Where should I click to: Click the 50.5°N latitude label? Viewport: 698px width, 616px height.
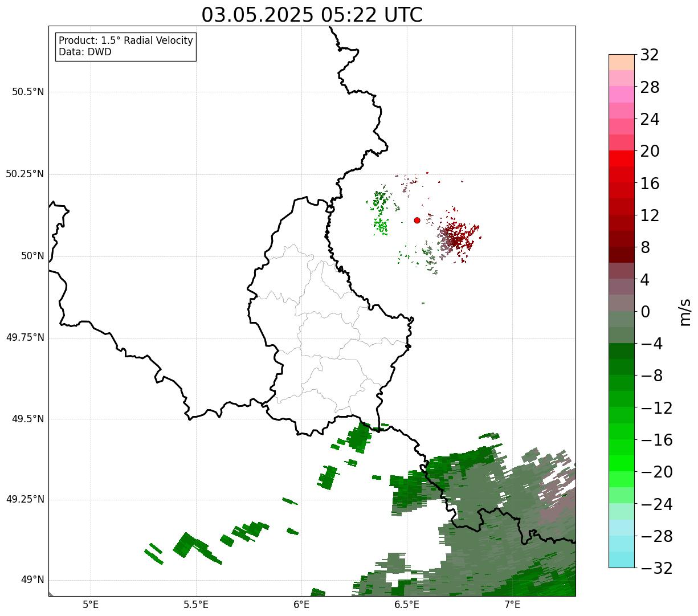coord(28,92)
